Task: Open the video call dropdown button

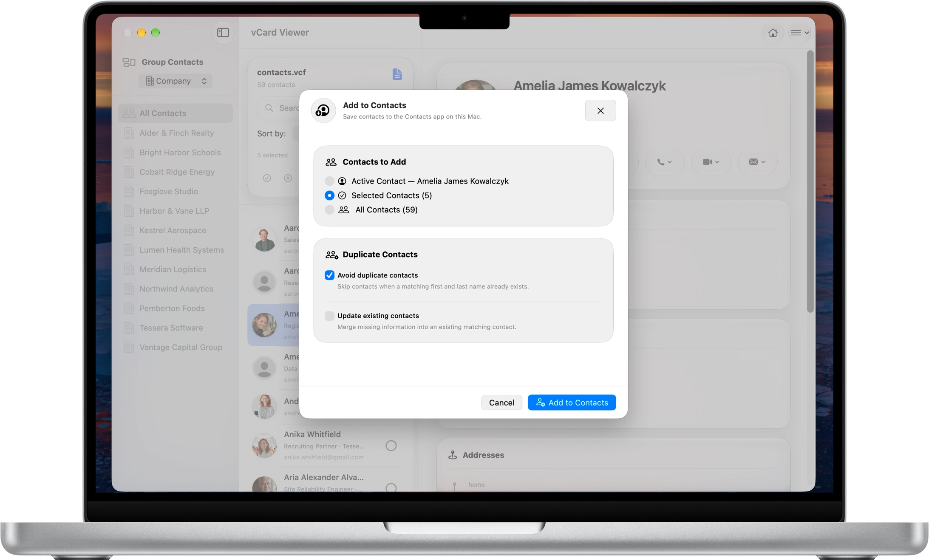Action: (x=711, y=162)
